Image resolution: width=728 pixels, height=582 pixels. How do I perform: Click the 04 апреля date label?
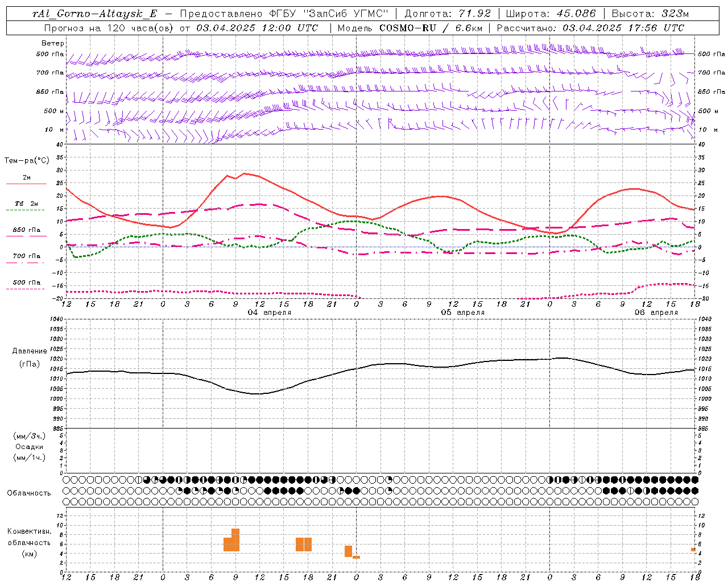click(x=270, y=313)
